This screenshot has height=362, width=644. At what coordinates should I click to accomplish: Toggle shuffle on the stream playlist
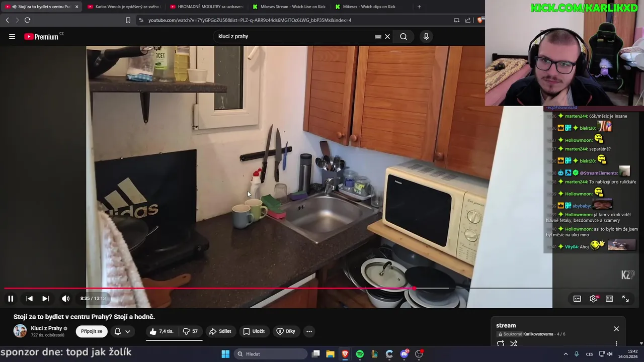tap(514, 344)
